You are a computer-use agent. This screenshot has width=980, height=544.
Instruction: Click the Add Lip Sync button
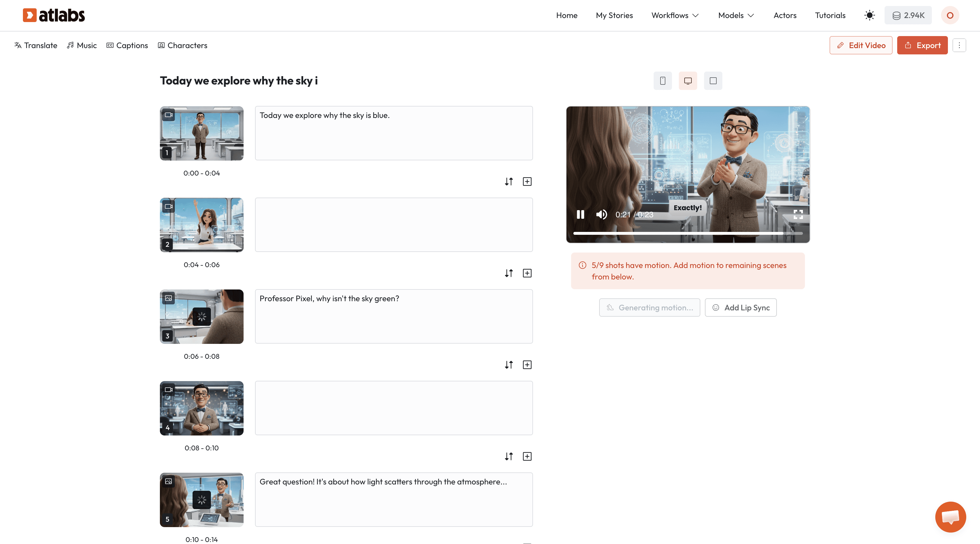(740, 308)
